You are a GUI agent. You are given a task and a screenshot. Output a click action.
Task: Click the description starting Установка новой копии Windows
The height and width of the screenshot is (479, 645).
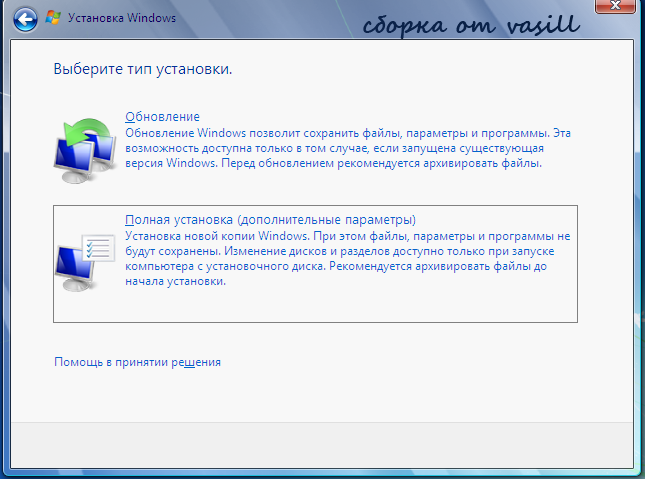tap(348, 258)
